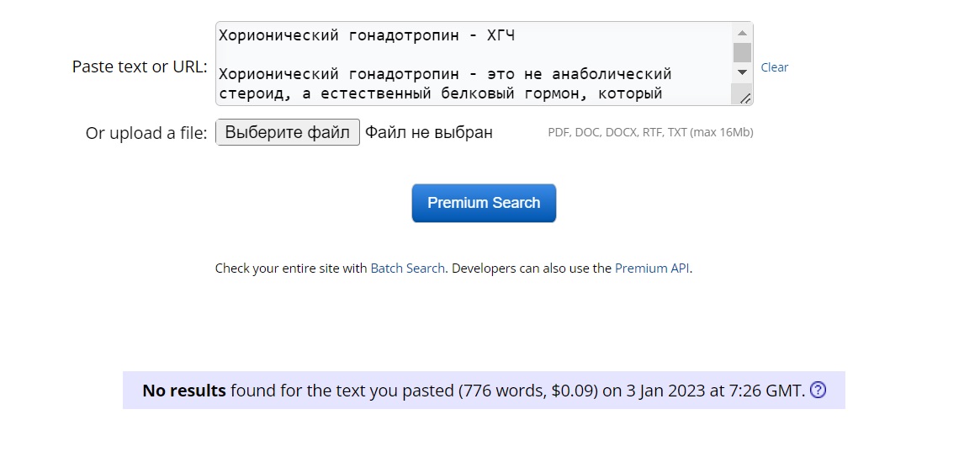Start the check with Premium Search button
980x452 pixels.
coord(484,203)
